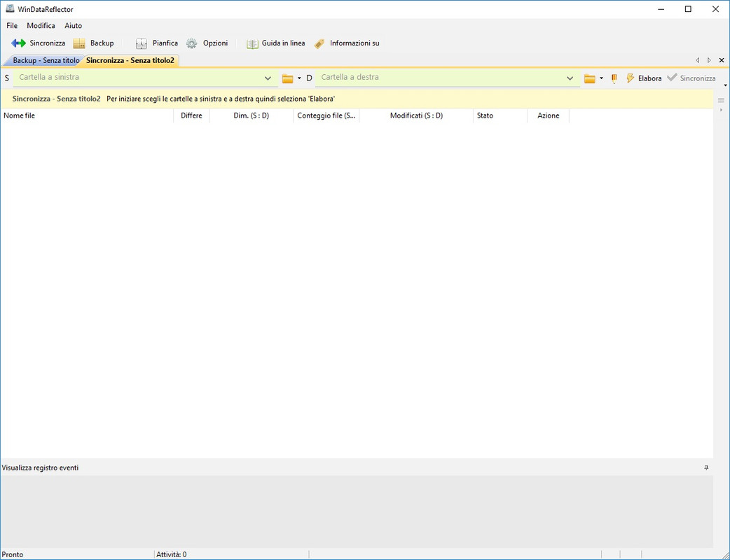Click the Elabora lightning bolt icon
730x560 pixels.
630,78
